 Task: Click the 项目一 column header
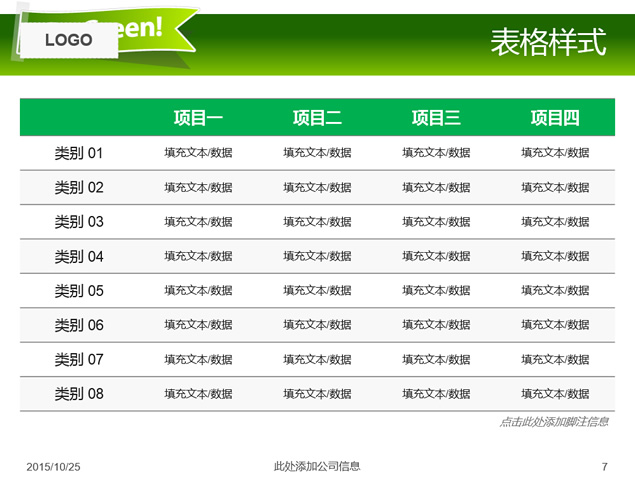(198, 118)
